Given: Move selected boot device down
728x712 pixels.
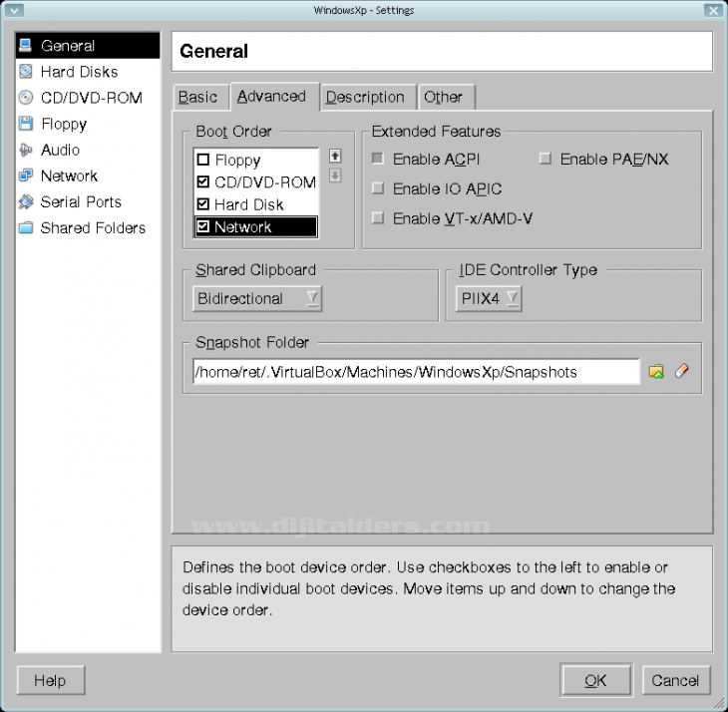Looking at the screenshot, I should 335,176.
